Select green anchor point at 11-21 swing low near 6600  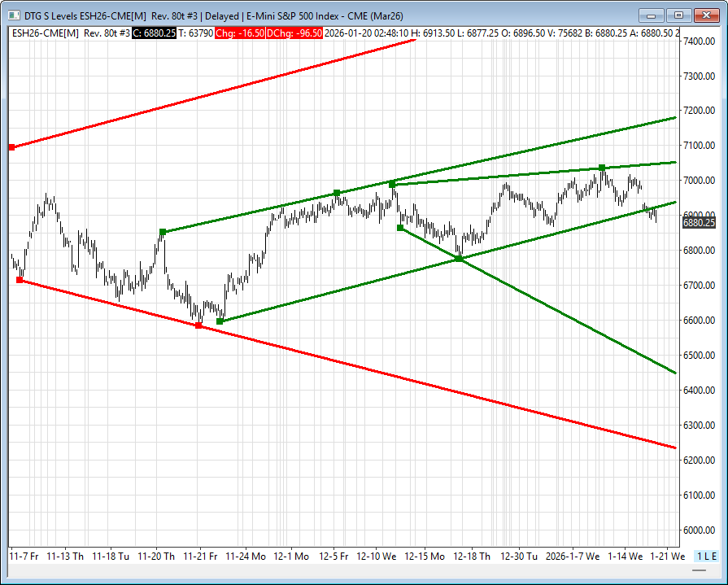220,321
